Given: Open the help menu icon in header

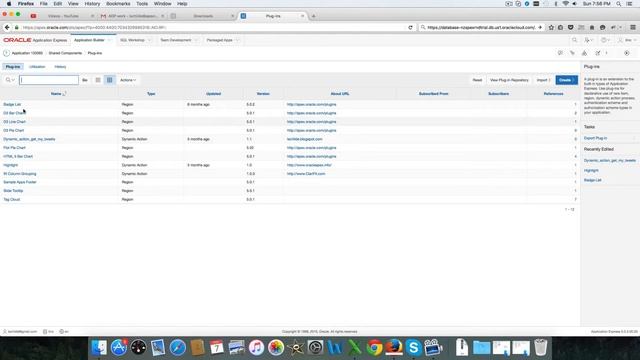Looking at the screenshot, I should pyautogui.click(x=605, y=40).
